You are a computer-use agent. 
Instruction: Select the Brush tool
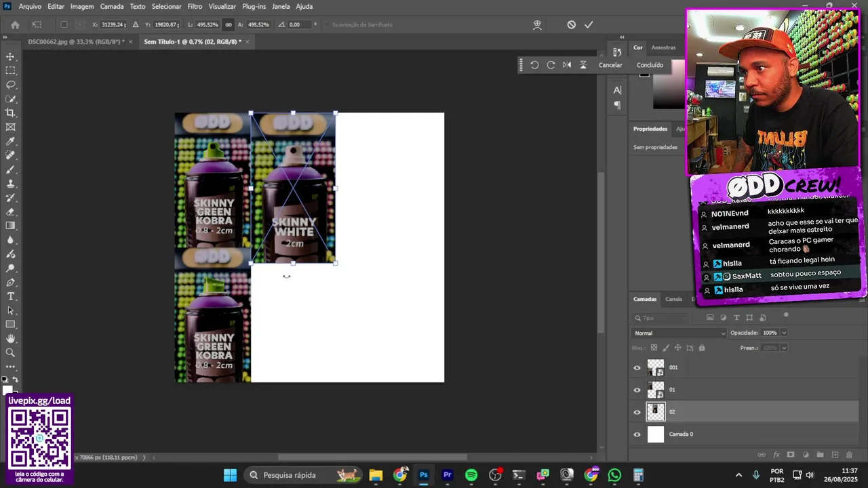10,169
